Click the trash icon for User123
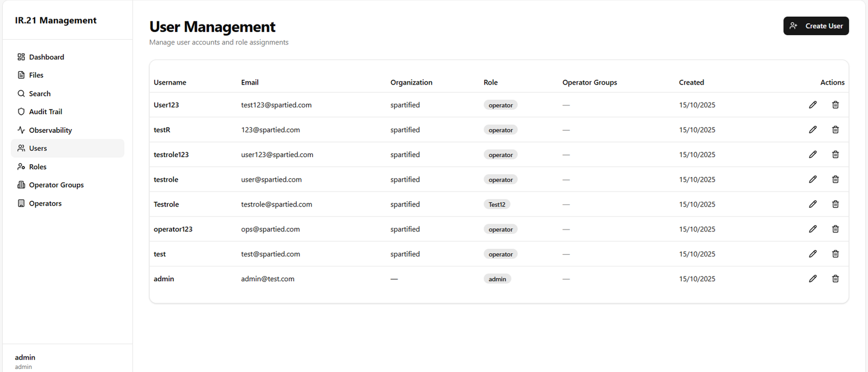 [x=835, y=105]
